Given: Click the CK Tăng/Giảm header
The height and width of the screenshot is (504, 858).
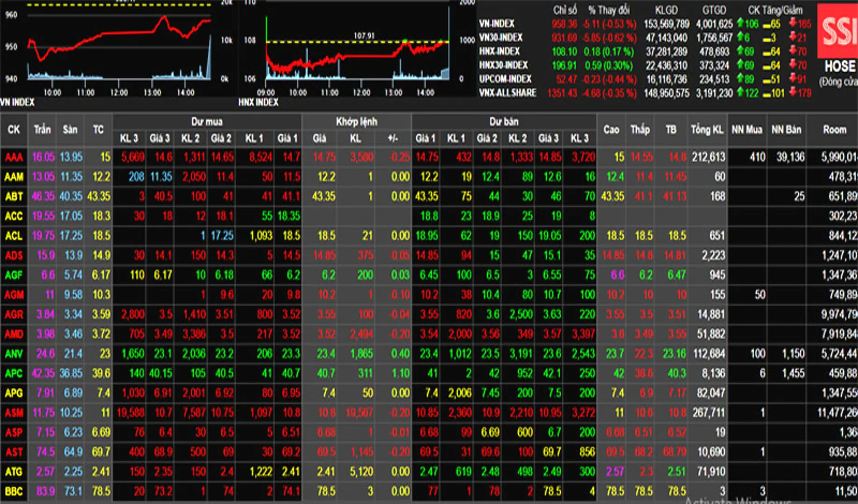Looking at the screenshot, I should pyautogui.click(x=775, y=10).
